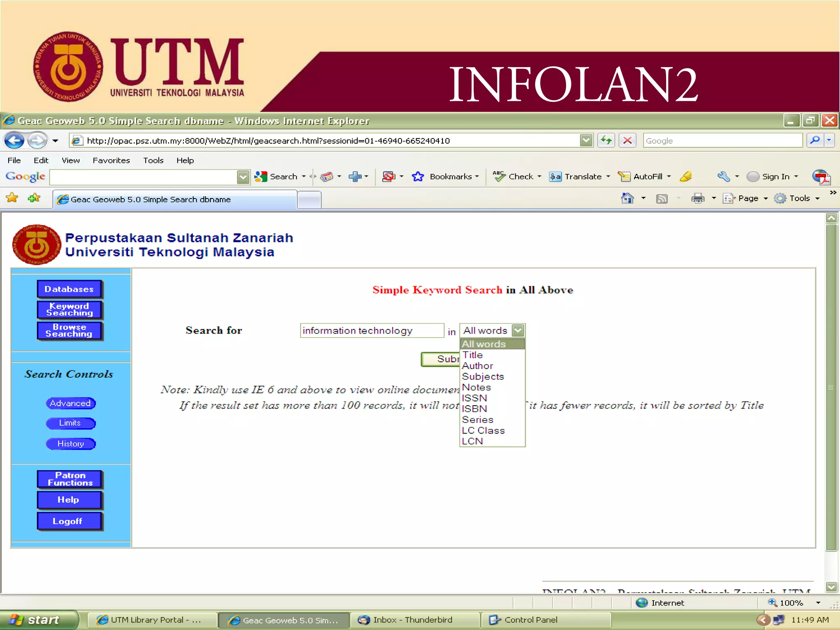This screenshot has width=840, height=630.
Task: Click the wrench settings icon on the Google toolbar
Action: coord(724,177)
